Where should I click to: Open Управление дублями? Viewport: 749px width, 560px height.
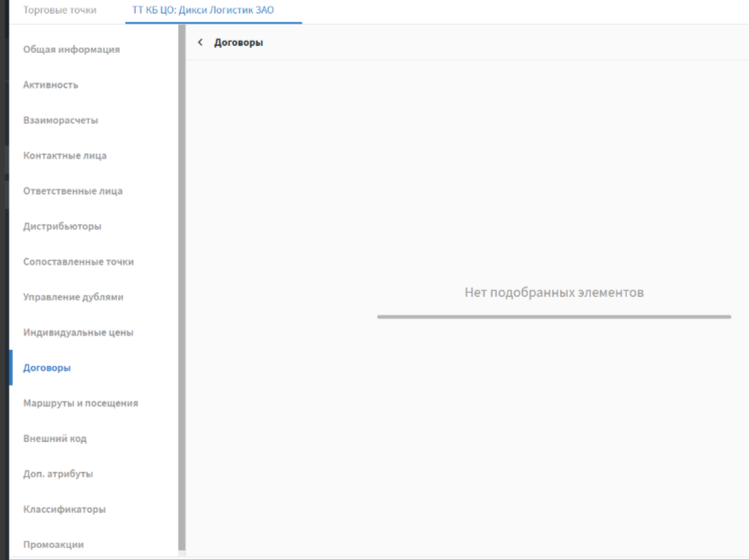click(73, 297)
